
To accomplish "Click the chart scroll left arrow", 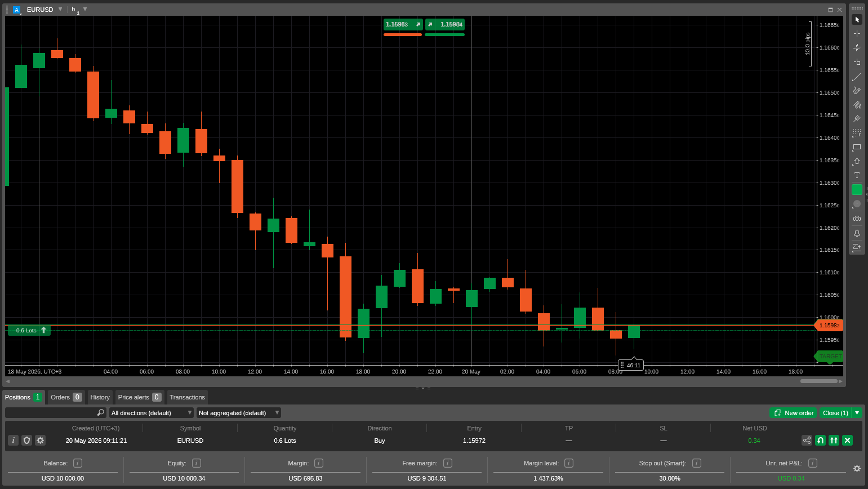I will click(x=8, y=381).
